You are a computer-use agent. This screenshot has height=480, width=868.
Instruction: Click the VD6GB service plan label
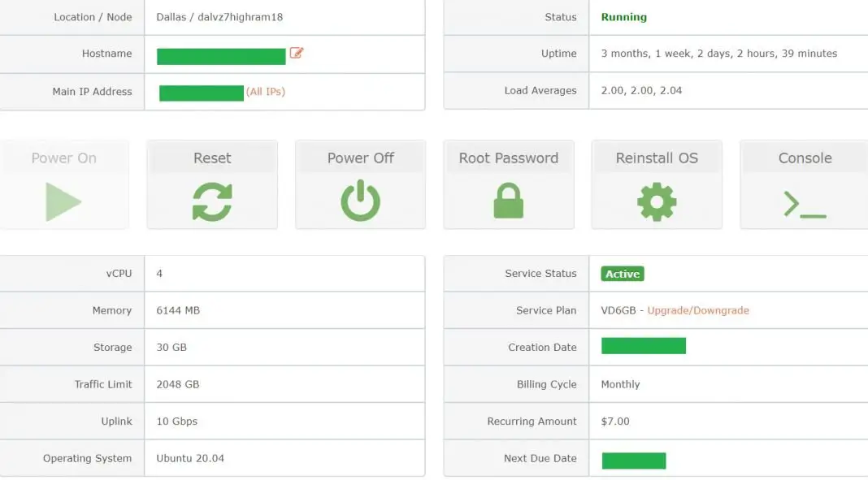point(618,310)
